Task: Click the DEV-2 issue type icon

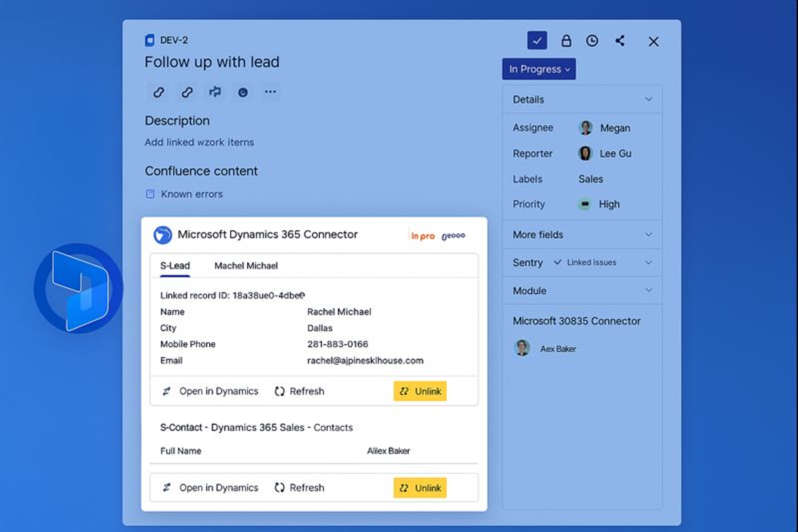Action: [x=148, y=40]
